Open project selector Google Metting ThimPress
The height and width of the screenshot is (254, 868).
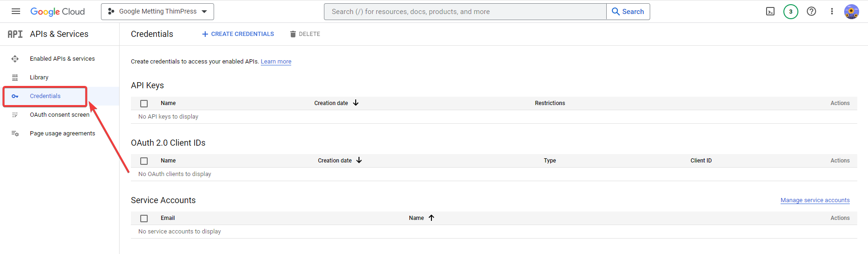click(x=158, y=12)
